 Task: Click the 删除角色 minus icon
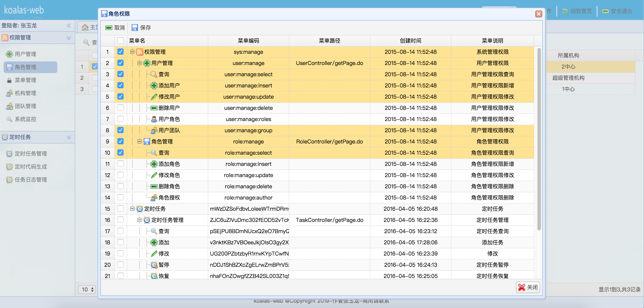[x=154, y=187]
